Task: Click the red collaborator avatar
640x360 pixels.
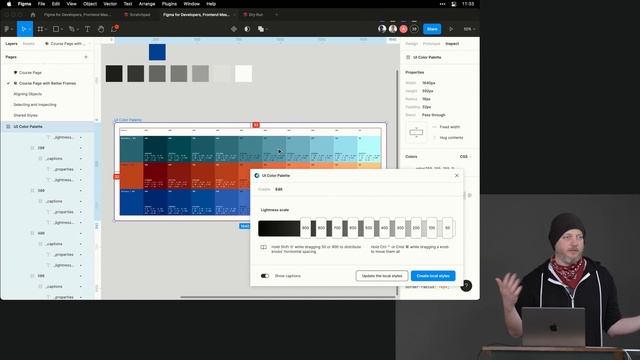Action: point(403,29)
